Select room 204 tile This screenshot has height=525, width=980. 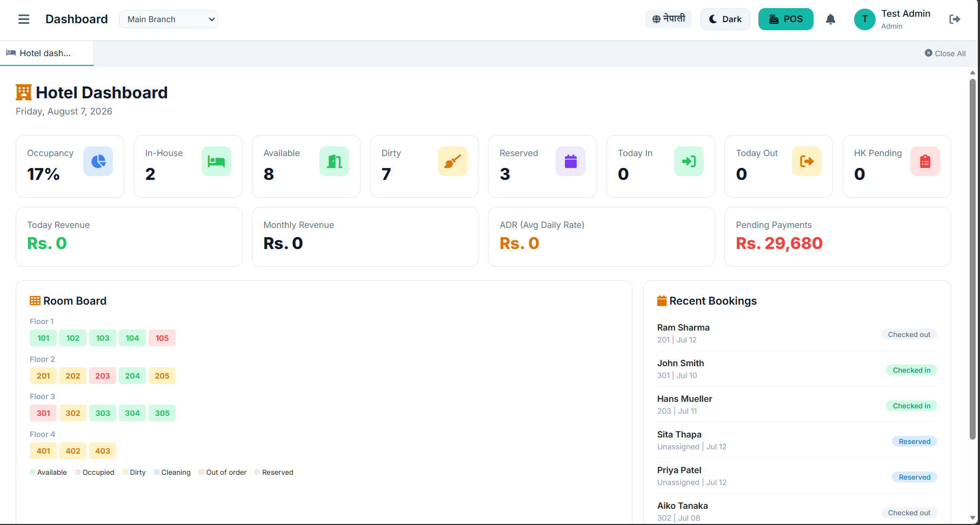(x=132, y=376)
